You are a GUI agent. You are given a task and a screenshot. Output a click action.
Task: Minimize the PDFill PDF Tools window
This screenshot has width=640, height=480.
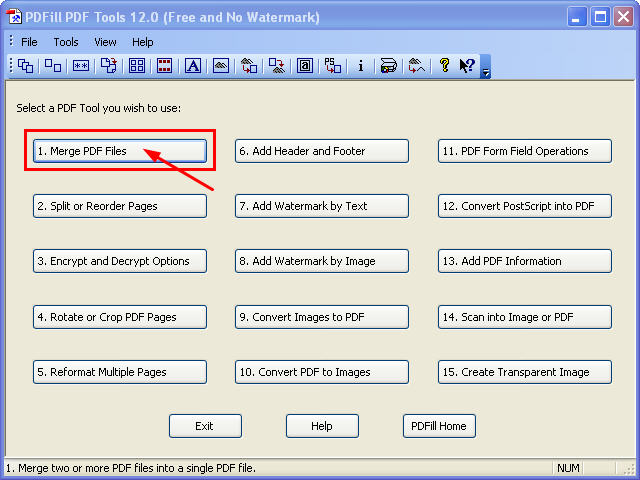(576, 17)
